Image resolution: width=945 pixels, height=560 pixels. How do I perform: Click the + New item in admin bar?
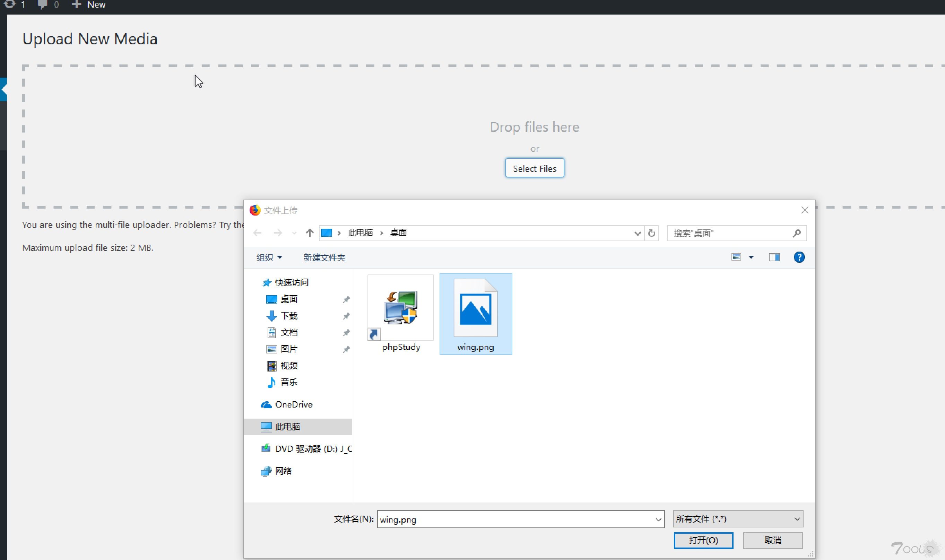coord(89,5)
